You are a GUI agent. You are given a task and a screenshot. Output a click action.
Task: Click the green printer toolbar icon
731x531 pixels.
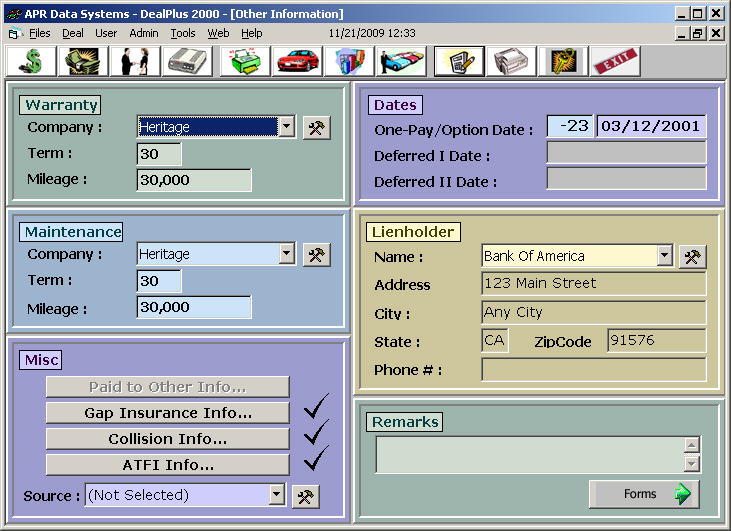point(244,62)
